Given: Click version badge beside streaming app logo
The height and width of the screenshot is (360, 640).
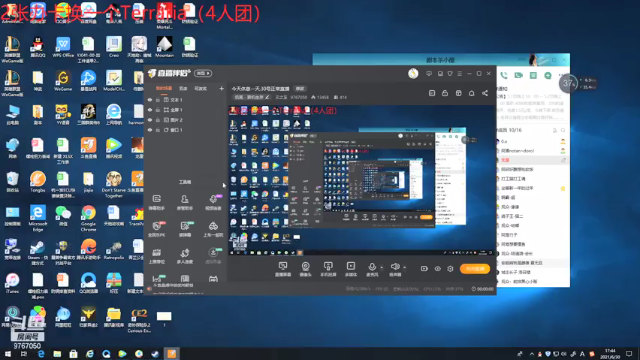Looking at the screenshot, I should coord(203,73).
